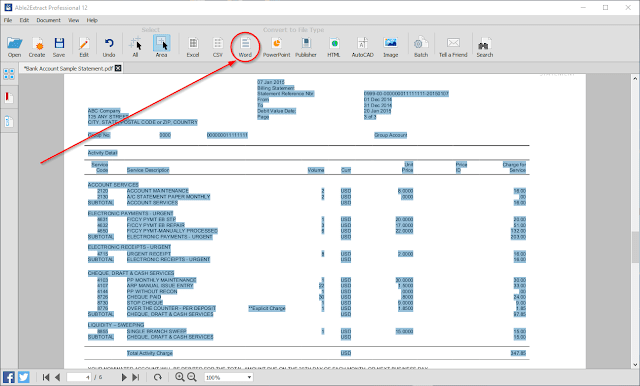Open the attachments side panel icon
The width and height of the screenshot is (640, 386).
9,121
